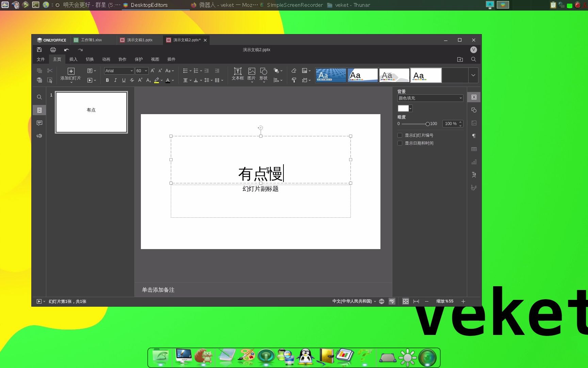The width and height of the screenshot is (588, 368).
Task: Expand the slide theme gallery chevron
Action: [x=473, y=75]
